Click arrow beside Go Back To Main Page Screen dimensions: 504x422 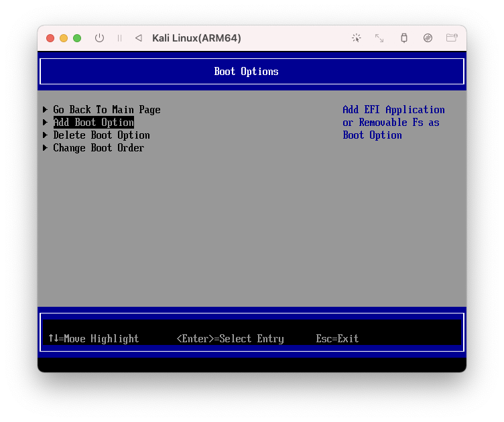click(x=46, y=109)
